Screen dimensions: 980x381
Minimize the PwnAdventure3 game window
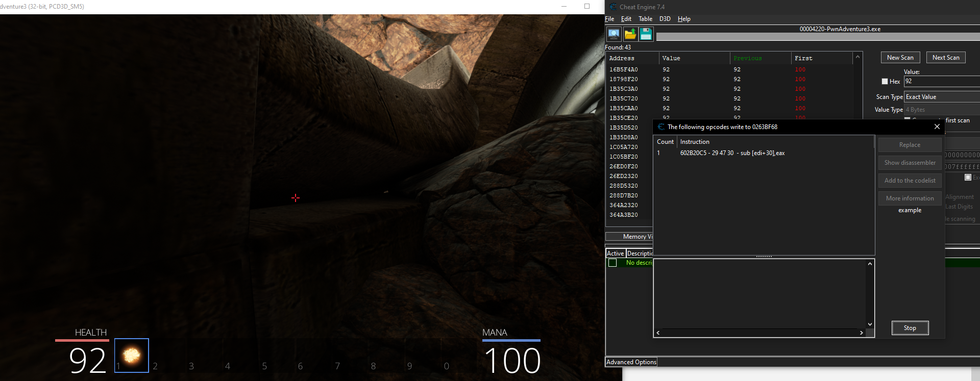564,6
